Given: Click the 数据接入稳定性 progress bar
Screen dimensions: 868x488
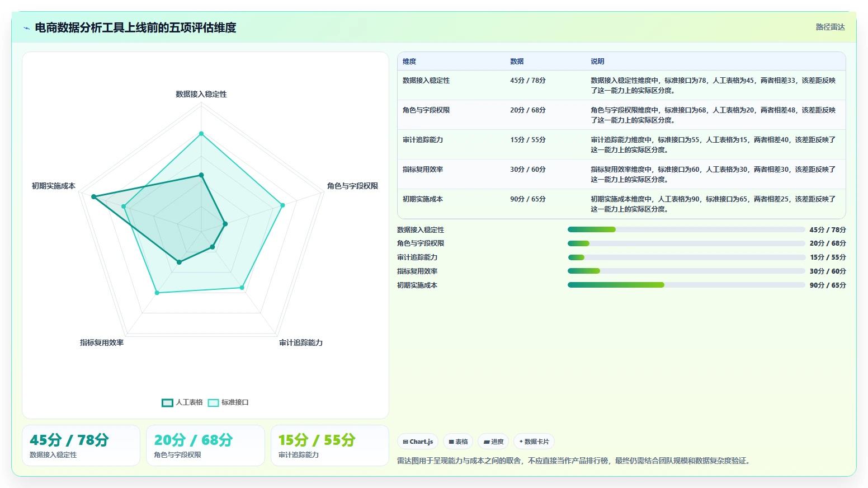Looking at the screenshot, I should (686, 229).
